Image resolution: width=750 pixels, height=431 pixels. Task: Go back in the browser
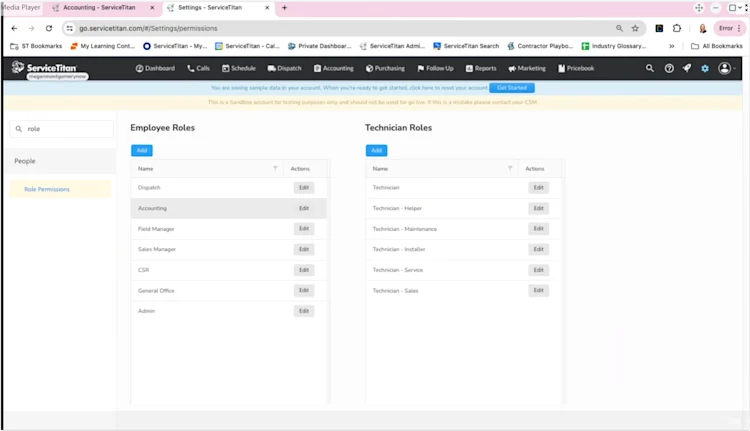click(x=14, y=28)
